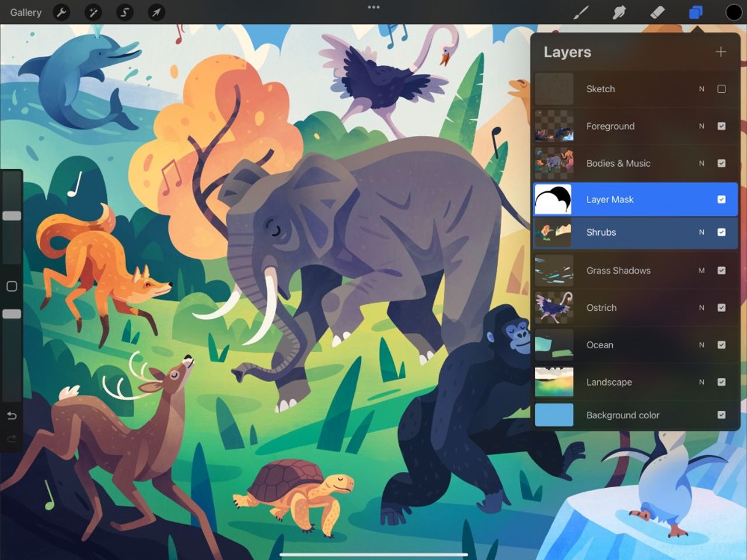
Task: Click the brush opacity slider handle
Action: tap(12, 314)
